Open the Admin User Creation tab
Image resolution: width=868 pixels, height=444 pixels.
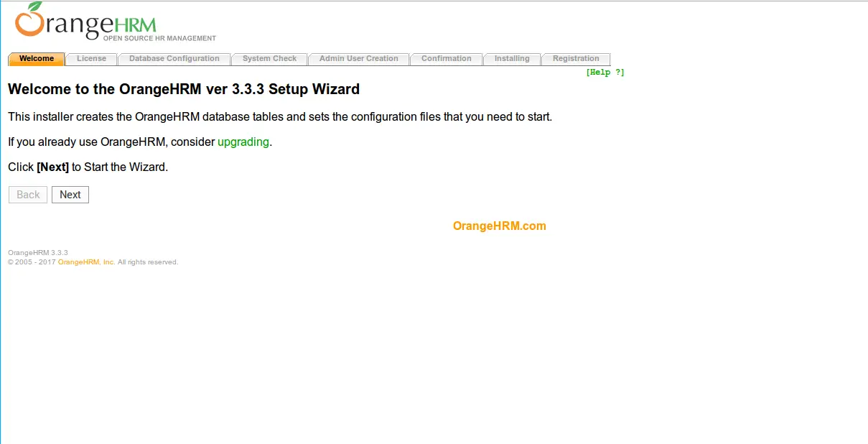coord(358,59)
